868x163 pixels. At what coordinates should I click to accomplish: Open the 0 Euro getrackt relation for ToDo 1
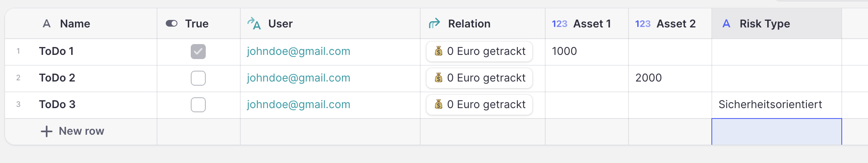pyautogui.click(x=479, y=52)
